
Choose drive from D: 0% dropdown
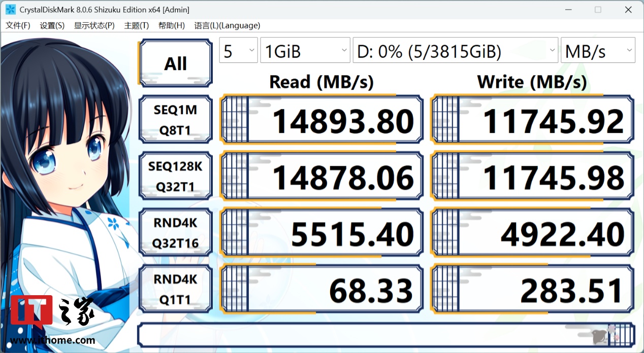(455, 51)
